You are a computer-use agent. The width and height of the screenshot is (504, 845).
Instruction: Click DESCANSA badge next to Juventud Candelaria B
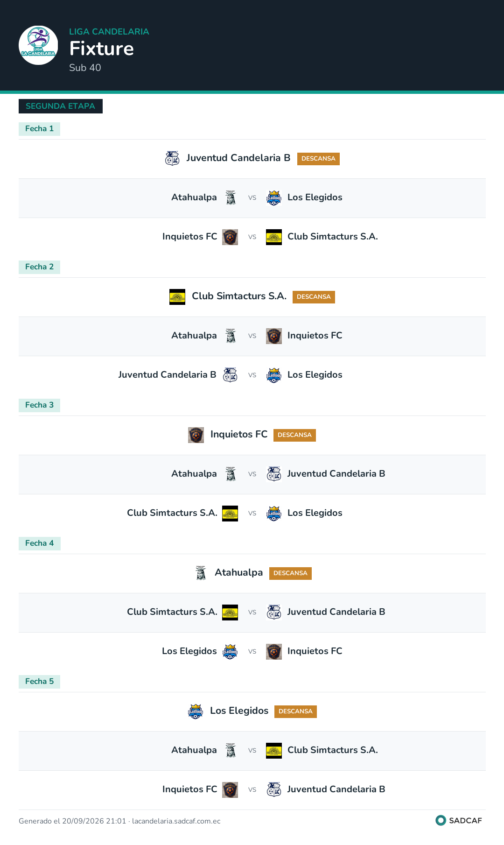318,159
